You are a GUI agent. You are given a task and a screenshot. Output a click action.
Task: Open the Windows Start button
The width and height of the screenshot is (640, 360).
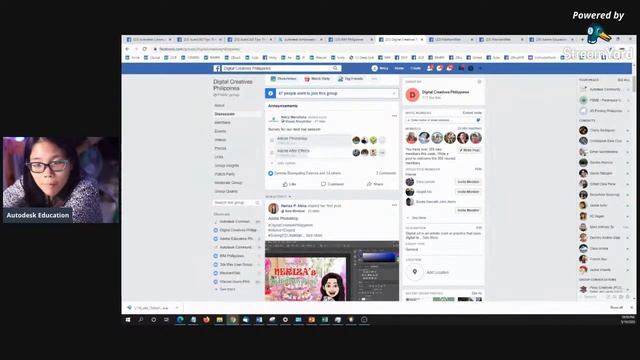[128, 320]
